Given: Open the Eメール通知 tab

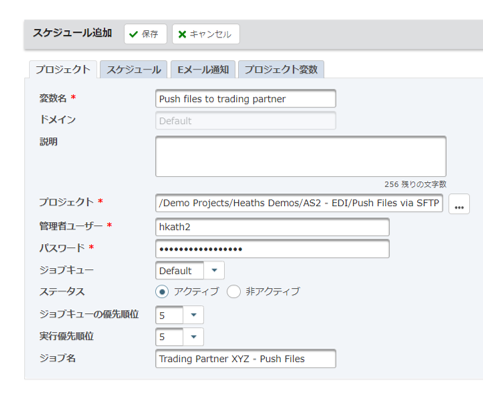Looking at the screenshot, I should click(203, 69).
